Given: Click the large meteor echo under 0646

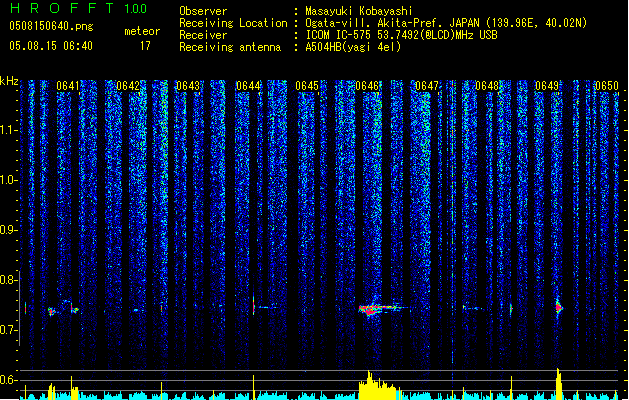Looking at the screenshot, I should pos(380,309).
